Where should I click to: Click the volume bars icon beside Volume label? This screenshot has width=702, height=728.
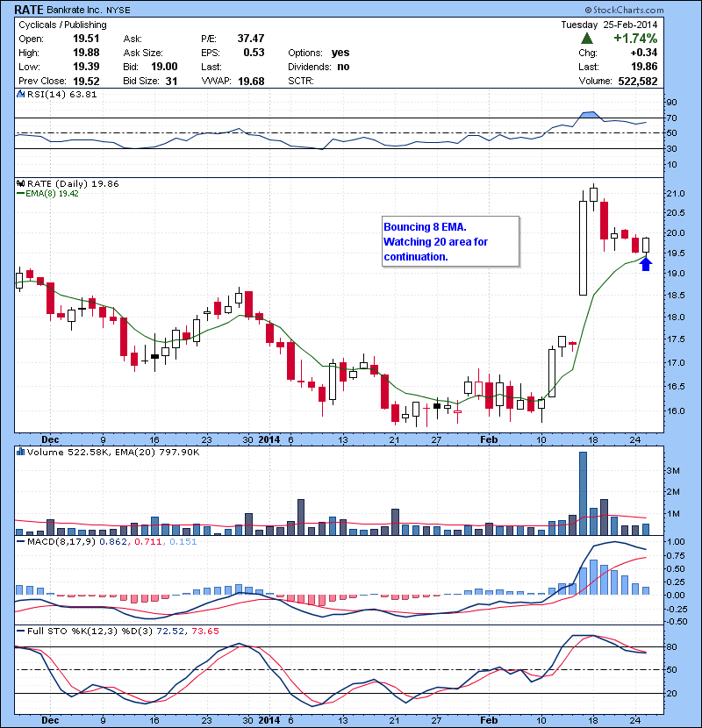[20, 452]
